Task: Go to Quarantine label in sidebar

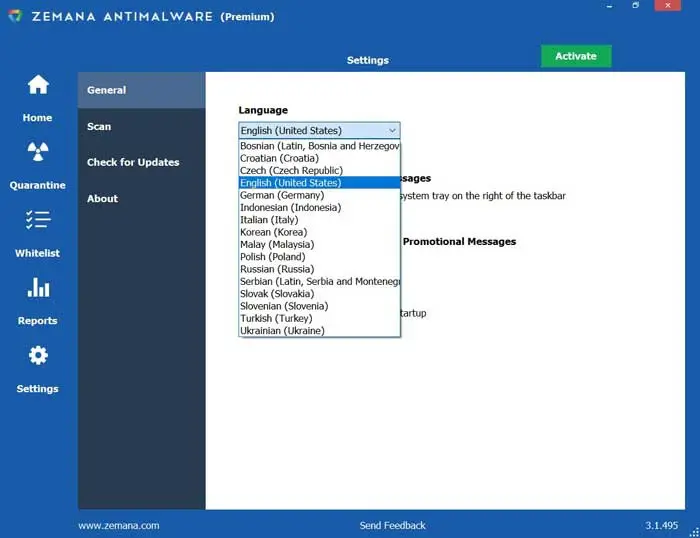Action: (38, 185)
